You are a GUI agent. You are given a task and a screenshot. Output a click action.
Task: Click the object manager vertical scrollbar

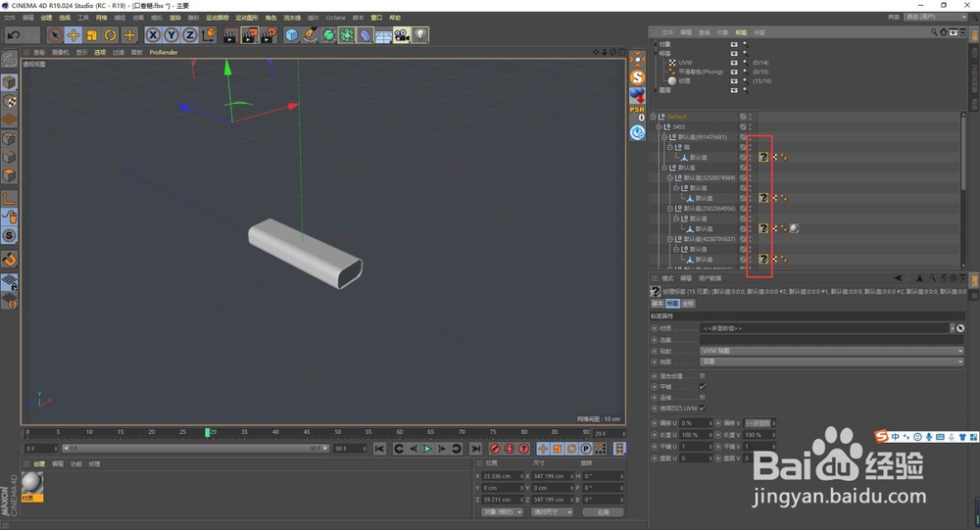(963, 153)
